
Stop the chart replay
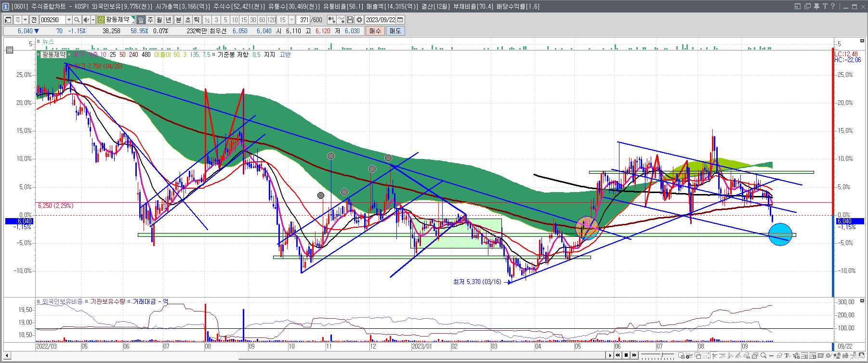coord(626,355)
